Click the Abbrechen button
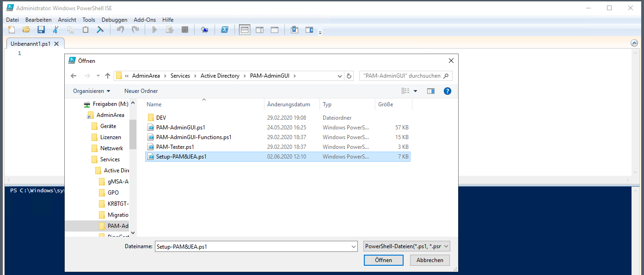 [429, 260]
